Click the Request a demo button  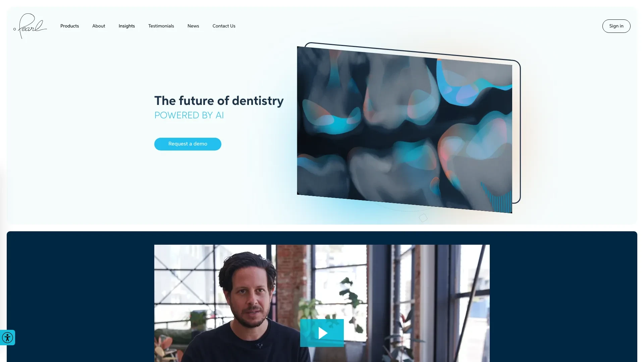187,144
